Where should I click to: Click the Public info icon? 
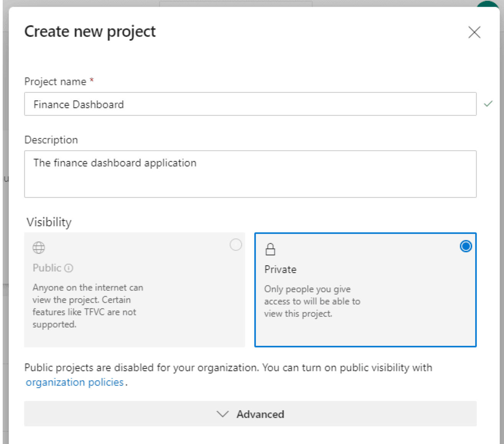coord(69,268)
